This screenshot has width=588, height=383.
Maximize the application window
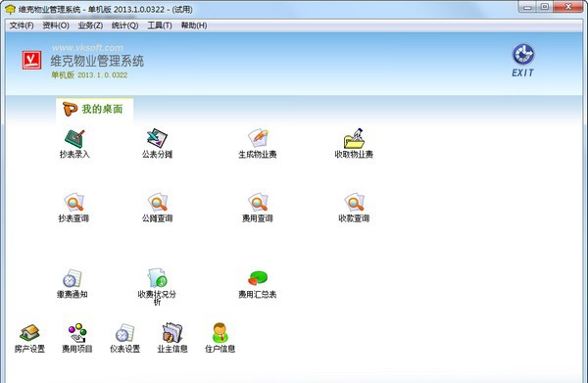point(545,7)
